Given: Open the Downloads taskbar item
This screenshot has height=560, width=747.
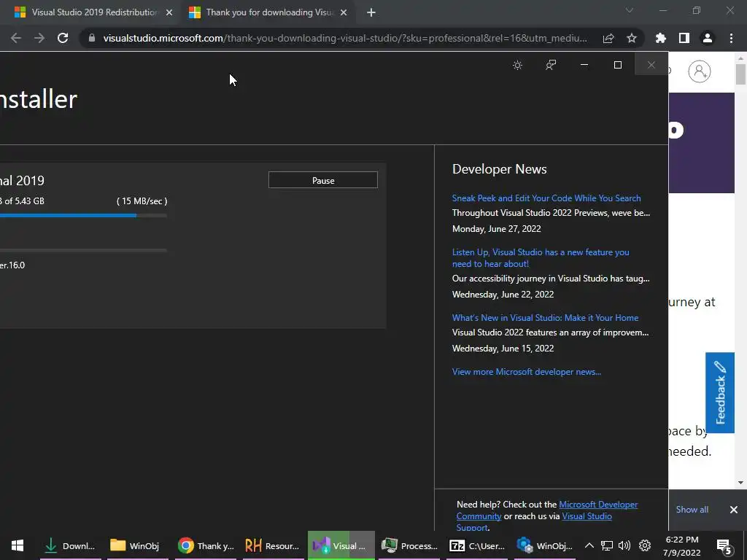Looking at the screenshot, I should point(71,545).
